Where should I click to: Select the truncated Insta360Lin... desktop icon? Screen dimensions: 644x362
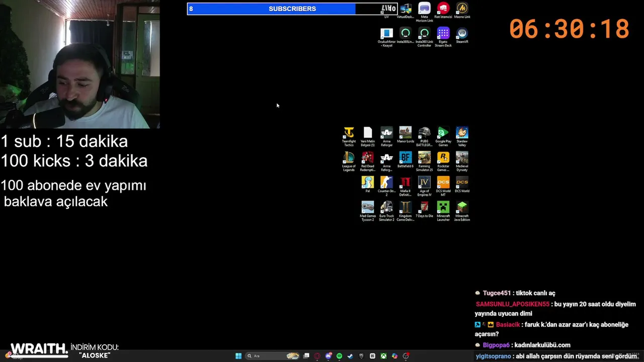(406, 36)
